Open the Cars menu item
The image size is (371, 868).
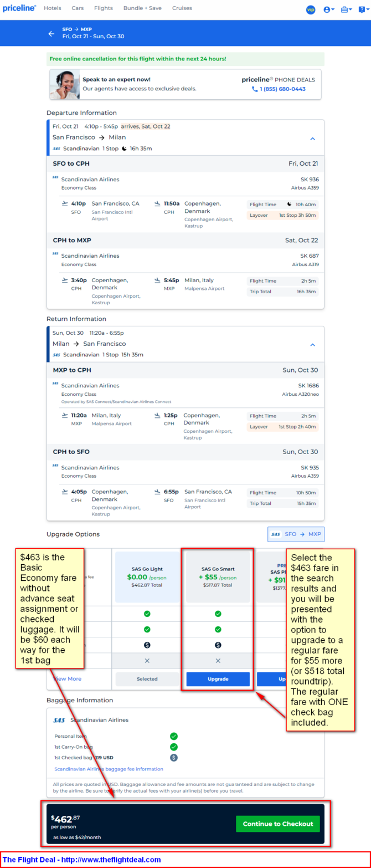(x=78, y=8)
